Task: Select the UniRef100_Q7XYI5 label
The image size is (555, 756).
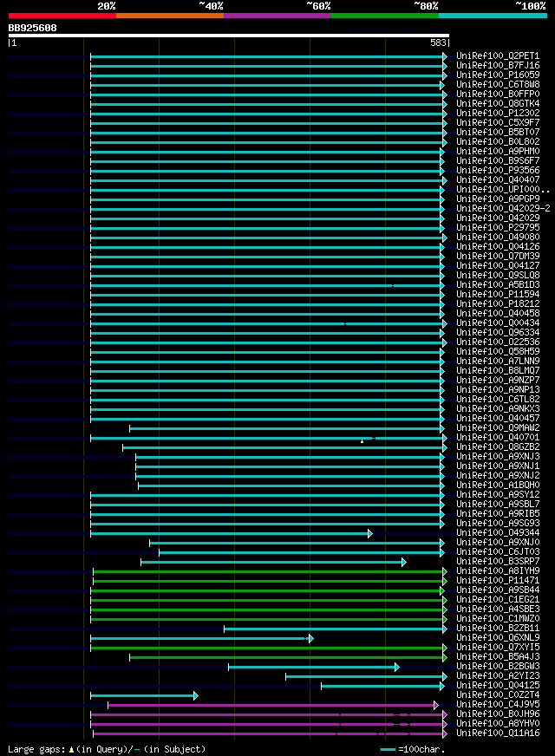Action: (498, 648)
